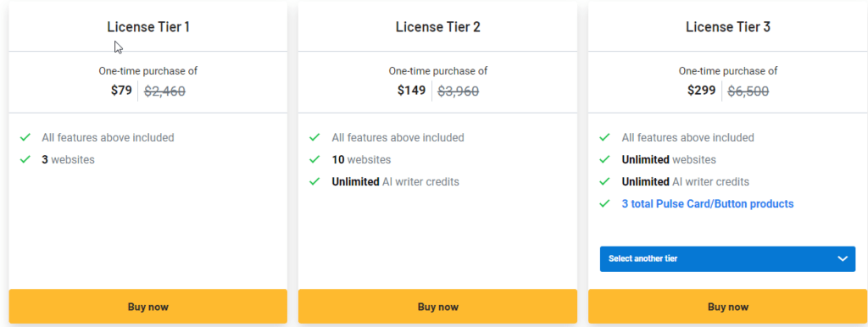Click Tier 1 All features above included checkmark

(25, 137)
